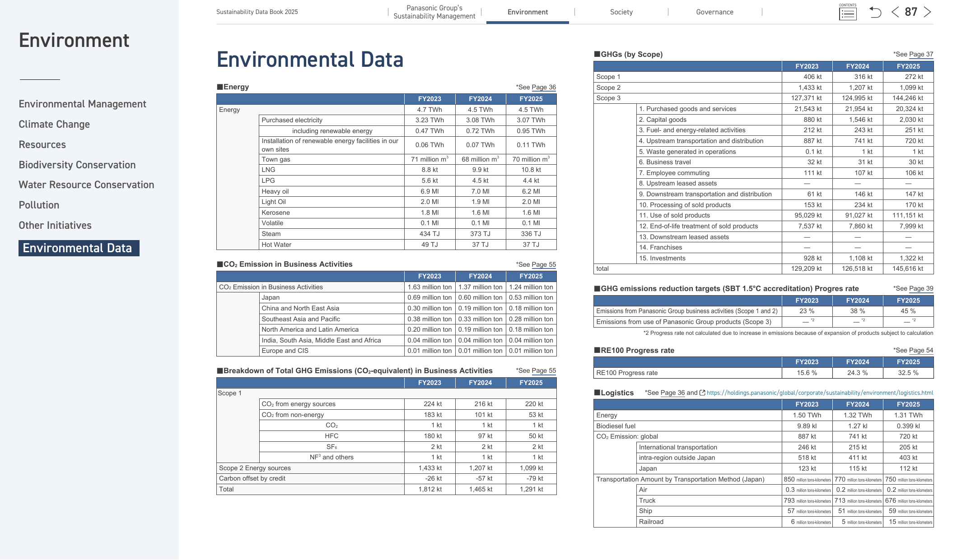Open the holdings.panasonic logistics URL
The height and width of the screenshot is (560, 971).
tap(820, 393)
